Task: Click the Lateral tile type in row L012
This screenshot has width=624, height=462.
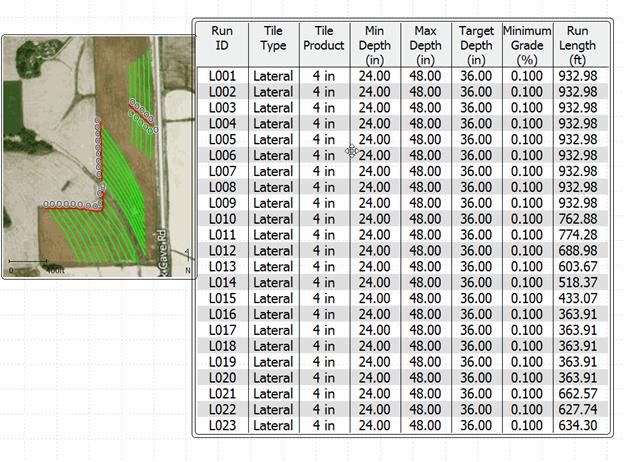Action: pos(273,251)
